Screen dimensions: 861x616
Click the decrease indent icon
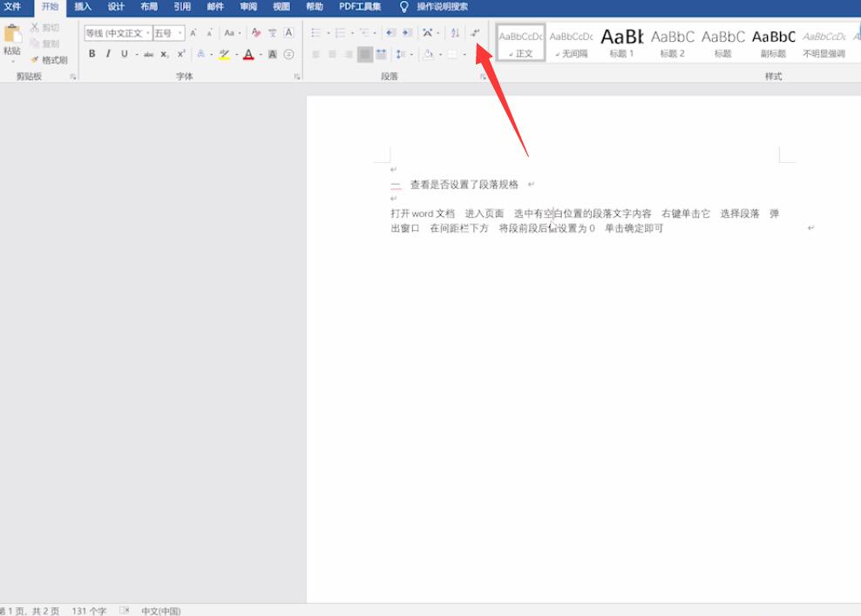(x=390, y=33)
